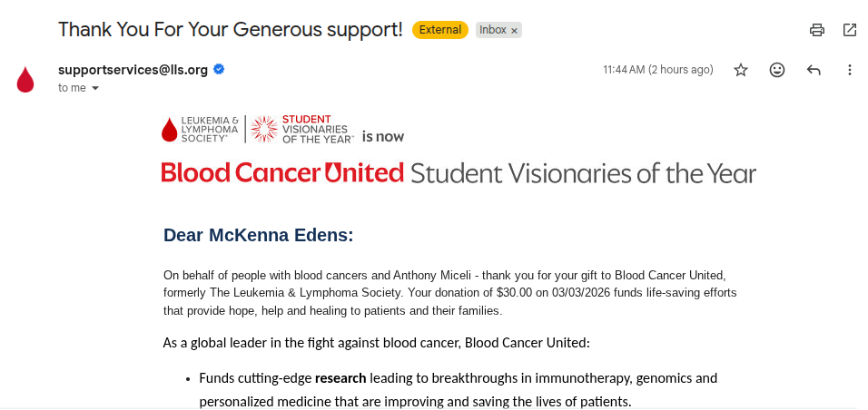Screen dimensions: 868x410
Task: Open the More options three-dot menu
Action: tap(850, 70)
